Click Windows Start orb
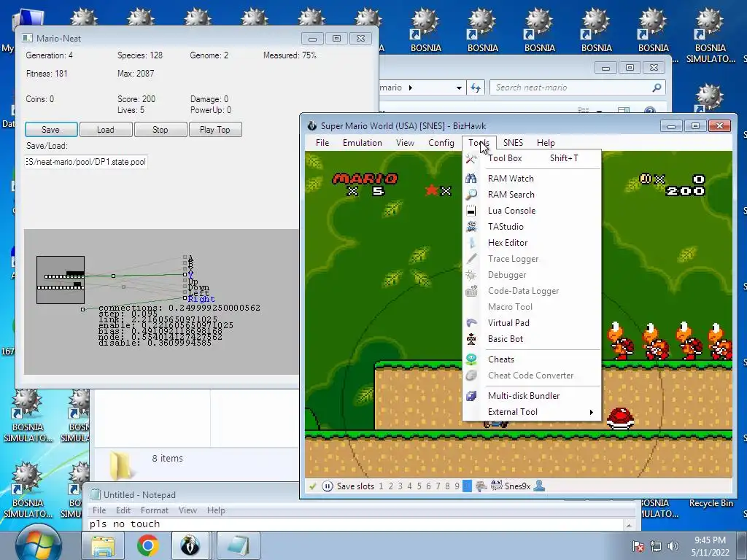The width and height of the screenshot is (747, 560). 38,544
